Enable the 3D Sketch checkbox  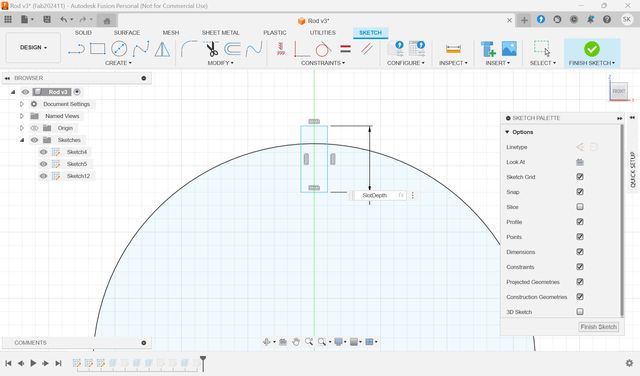580,312
